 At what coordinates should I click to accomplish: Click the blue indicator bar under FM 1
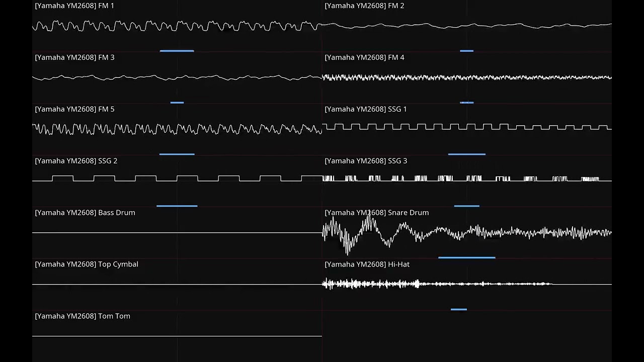coord(177,51)
